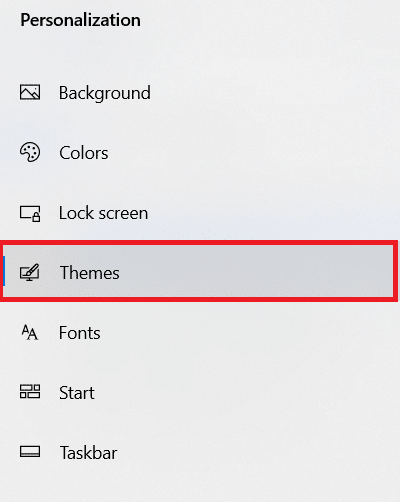
Task: Click the larger letter A in Fonts icon
Action: [33, 334]
